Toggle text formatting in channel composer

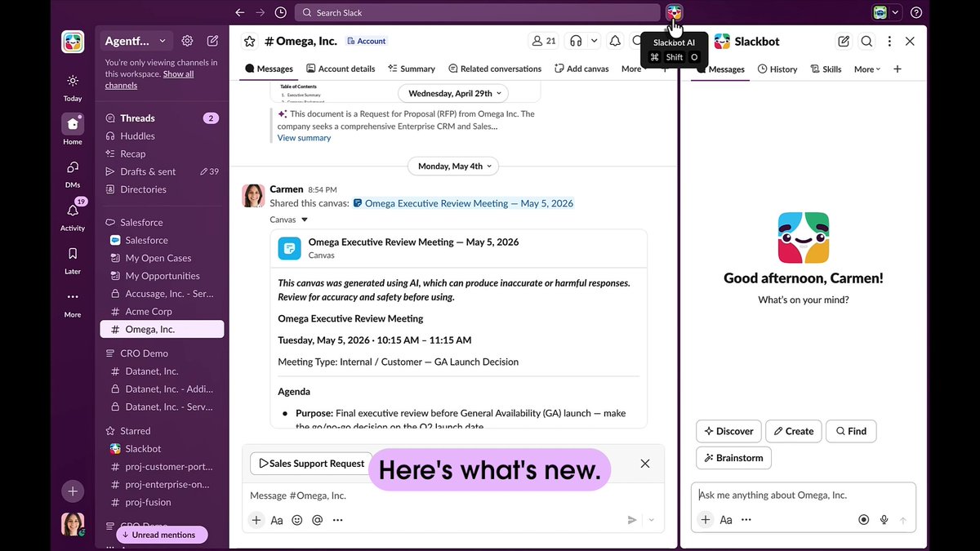[x=277, y=520]
